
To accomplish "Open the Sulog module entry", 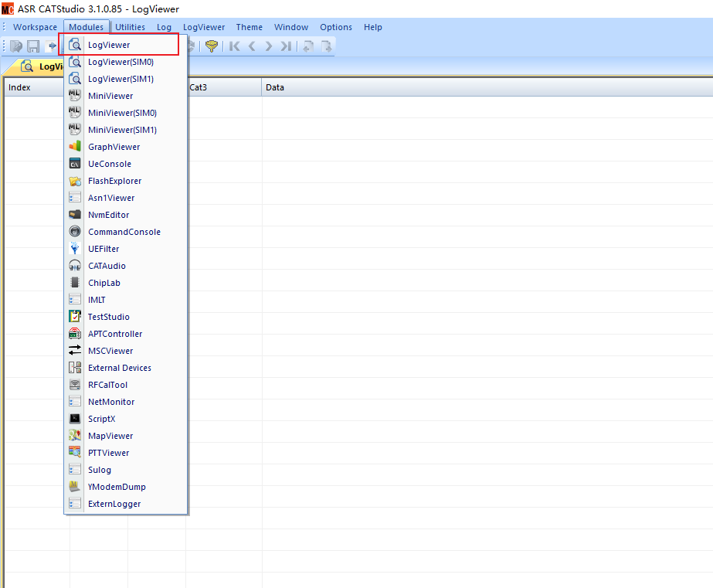I will click(x=126, y=470).
